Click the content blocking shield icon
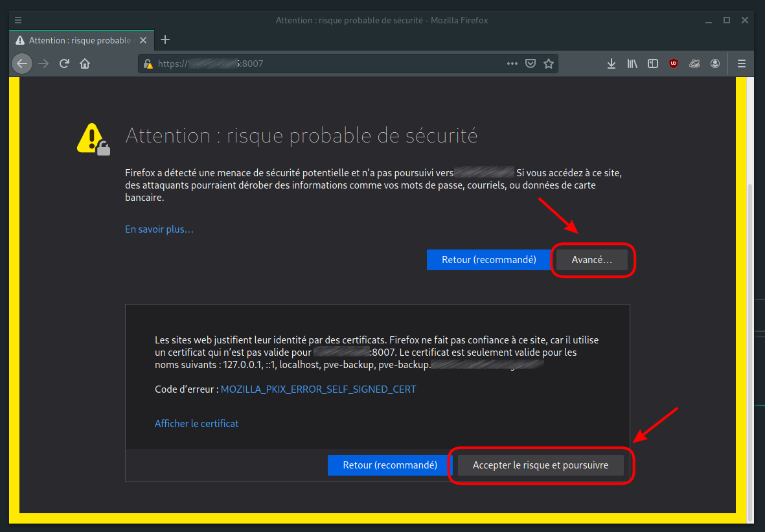 point(531,63)
